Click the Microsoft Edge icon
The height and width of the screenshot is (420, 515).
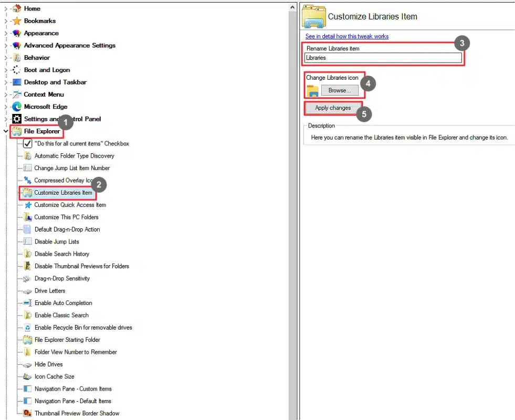coord(17,107)
